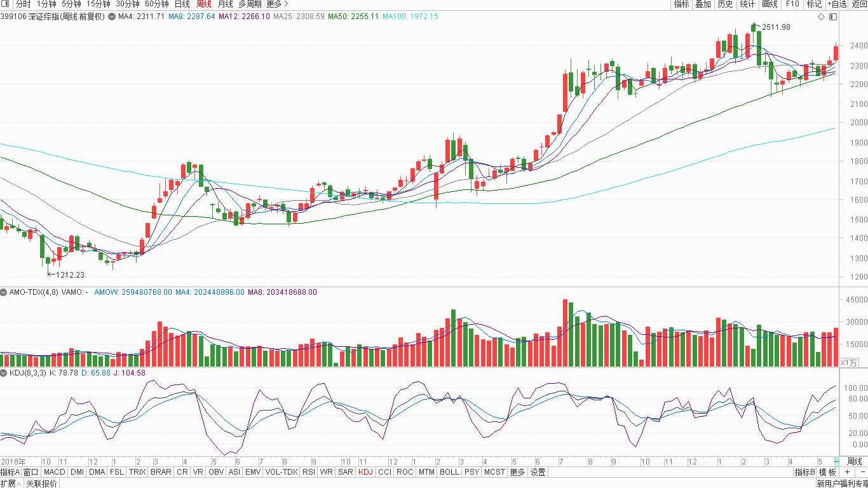868x488 pixels.
Task: Switch indicator to MACD
Action: [x=55, y=472]
